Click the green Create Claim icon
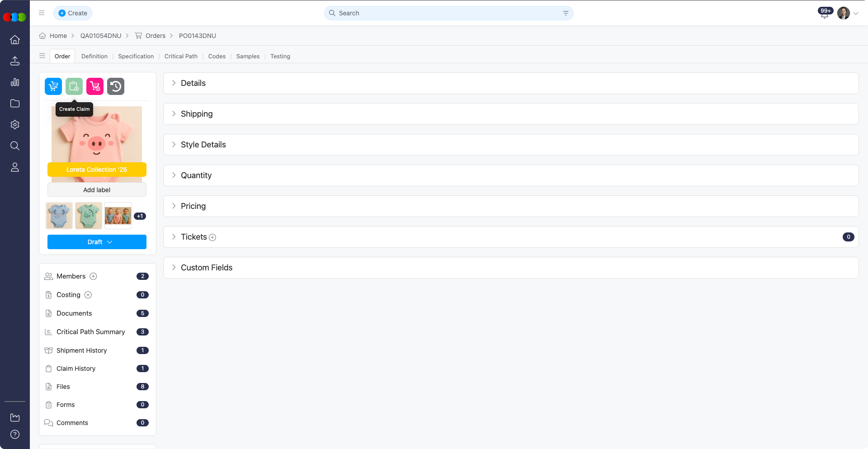Viewport: 868px width, 449px height. (x=74, y=86)
